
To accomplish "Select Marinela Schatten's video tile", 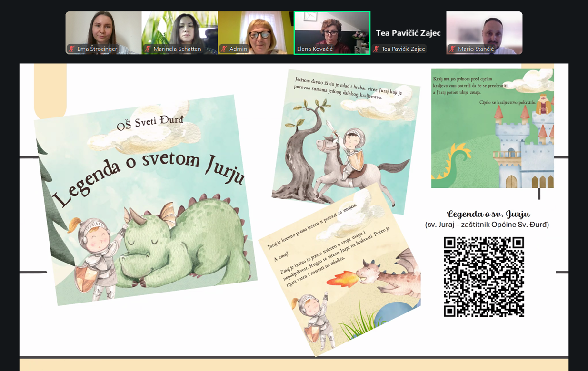I will point(179,29).
